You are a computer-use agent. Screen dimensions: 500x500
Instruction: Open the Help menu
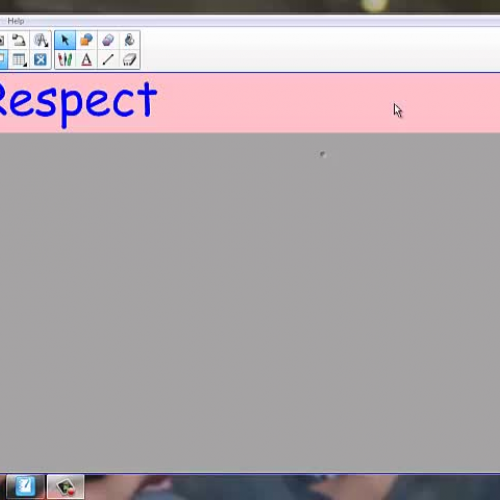pyautogui.click(x=16, y=21)
